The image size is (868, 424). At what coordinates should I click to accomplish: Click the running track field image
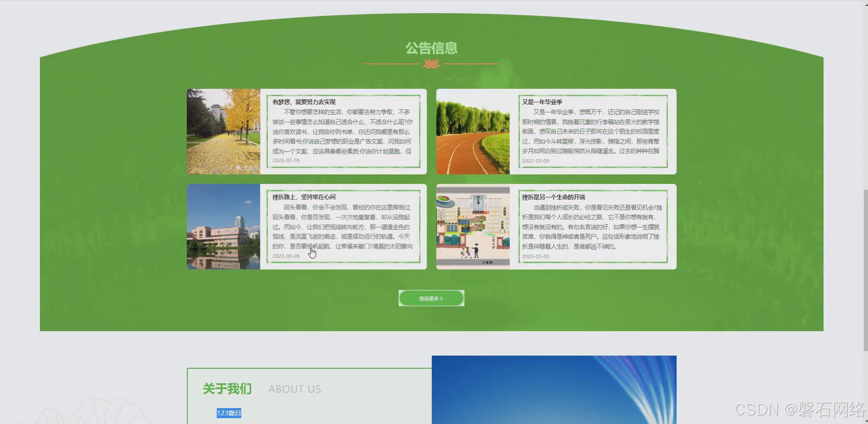coord(473,131)
